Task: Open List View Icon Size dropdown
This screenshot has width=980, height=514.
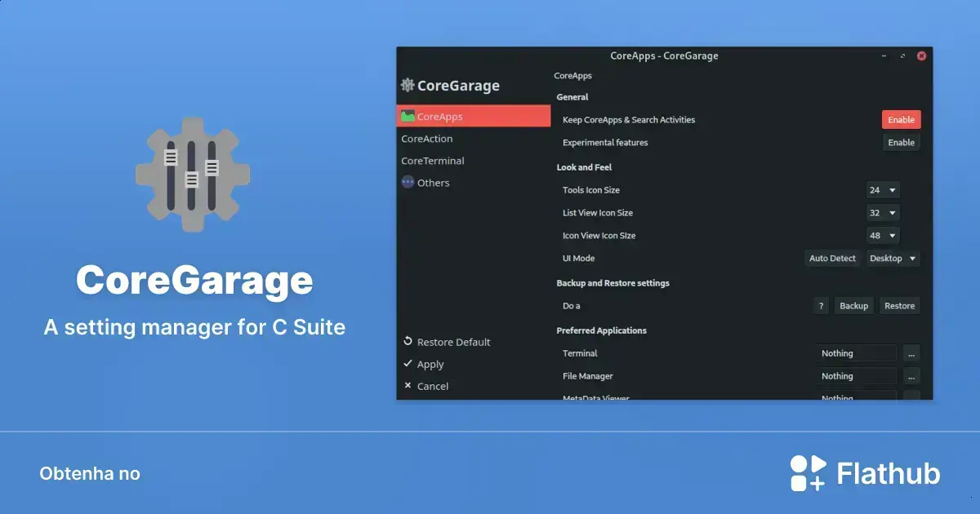Action: click(883, 213)
